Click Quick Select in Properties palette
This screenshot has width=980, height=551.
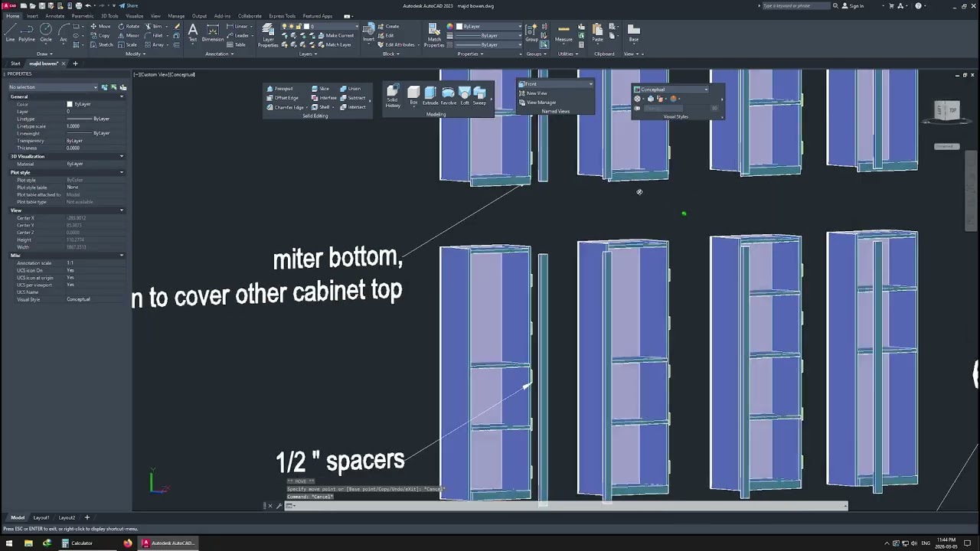[x=122, y=87]
